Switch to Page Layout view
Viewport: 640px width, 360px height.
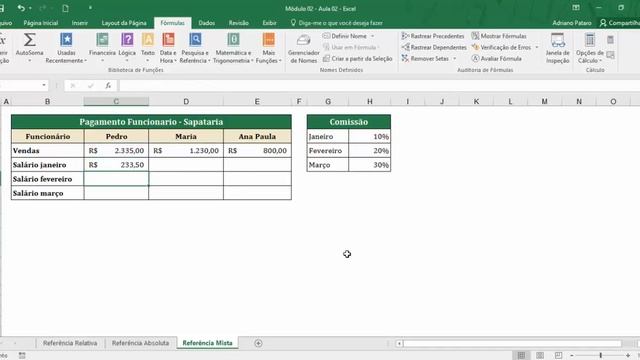(x=540, y=356)
